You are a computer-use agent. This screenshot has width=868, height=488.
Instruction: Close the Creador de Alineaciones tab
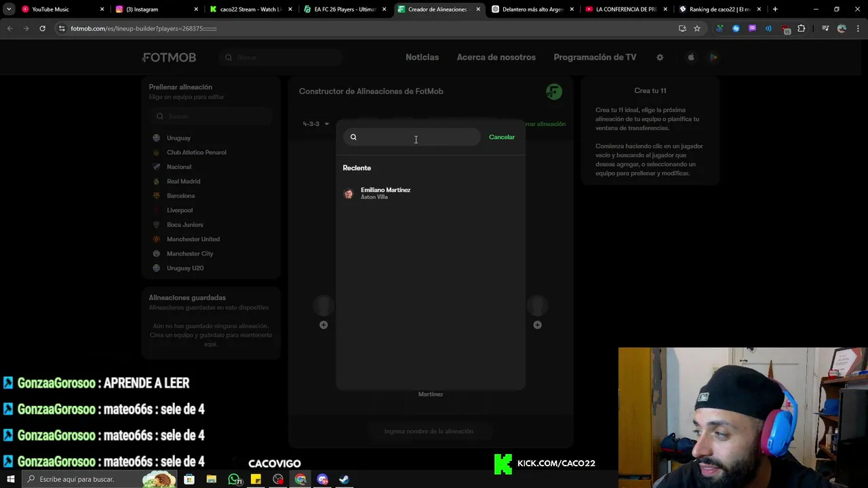click(478, 9)
